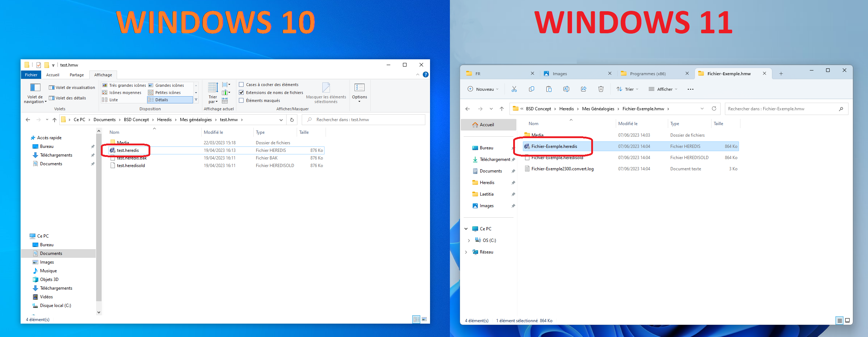Click the Refresh icon beside Fichier-Exemple.hmw path
The height and width of the screenshot is (337, 868).
(x=714, y=109)
